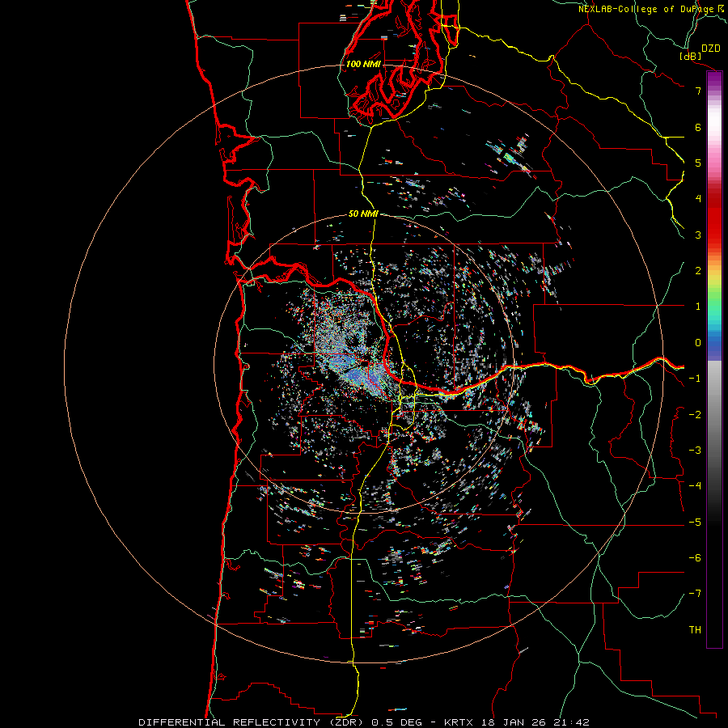The image size is (728, 728).
Task: Click the 3 dB red scale label
Action: pos(698,235)
